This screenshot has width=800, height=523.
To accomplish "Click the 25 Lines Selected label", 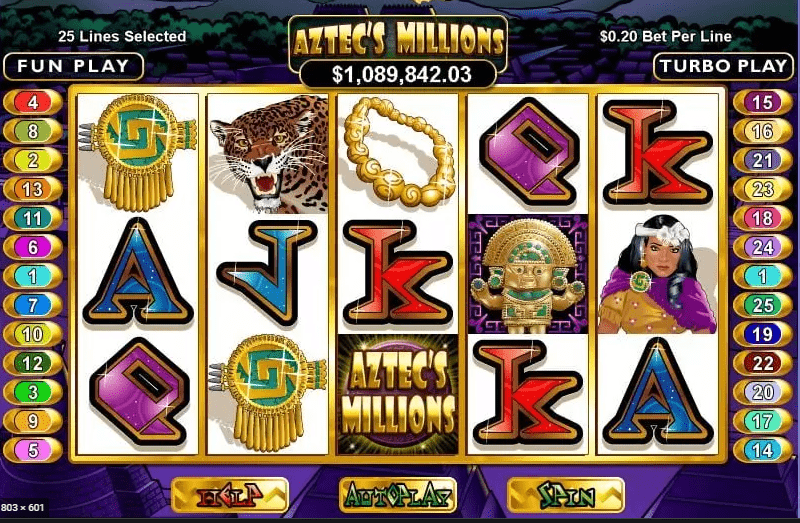I will tap(122, 36).
